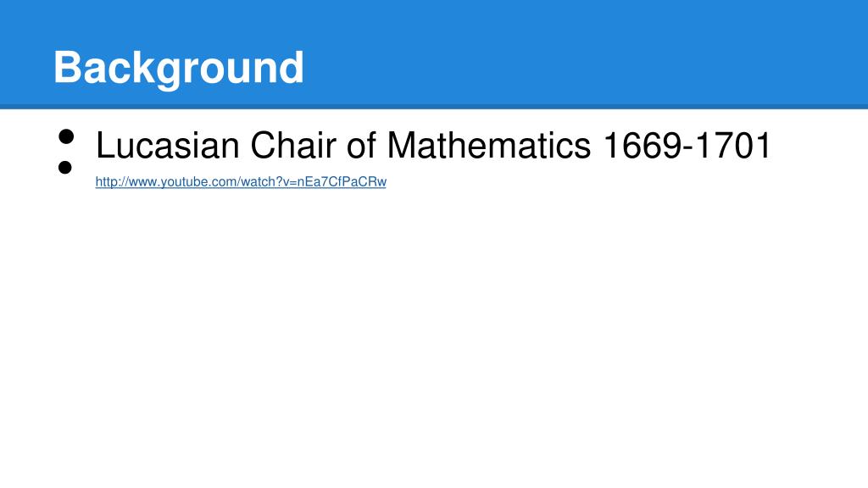Click the year '1669' in the bullet
The height and width of the screenshot is (488, 868).
[x=643, y=146]
